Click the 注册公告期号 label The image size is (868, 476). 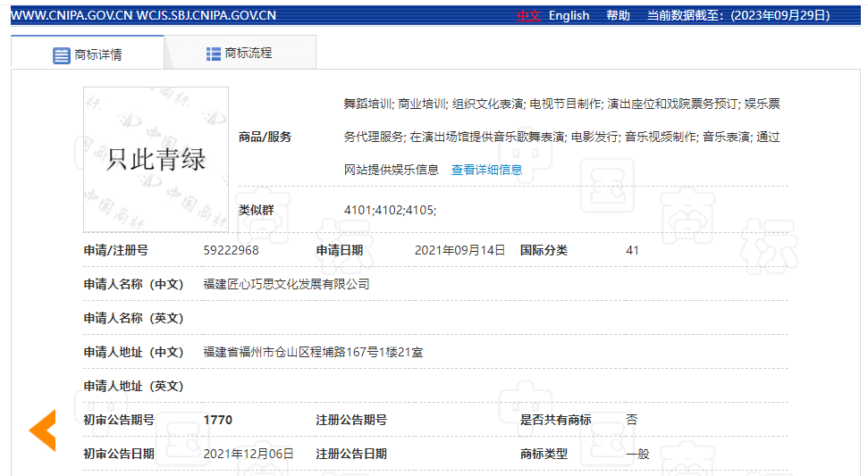click(x=351, y=420)
